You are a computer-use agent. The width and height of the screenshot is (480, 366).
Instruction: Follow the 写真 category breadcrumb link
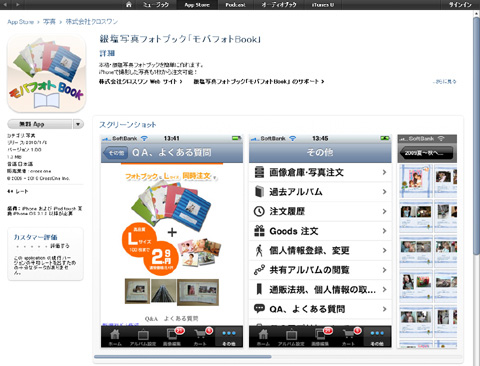pos(49,22)
